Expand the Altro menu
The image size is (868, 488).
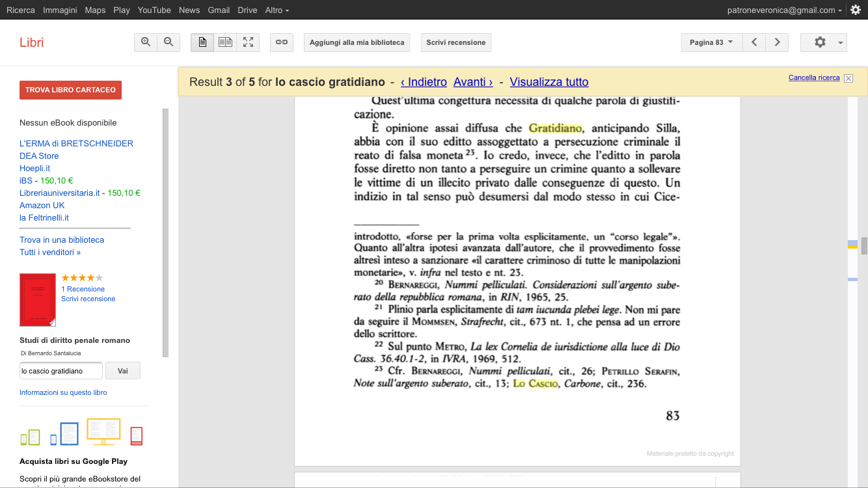[x=277, y=10]
